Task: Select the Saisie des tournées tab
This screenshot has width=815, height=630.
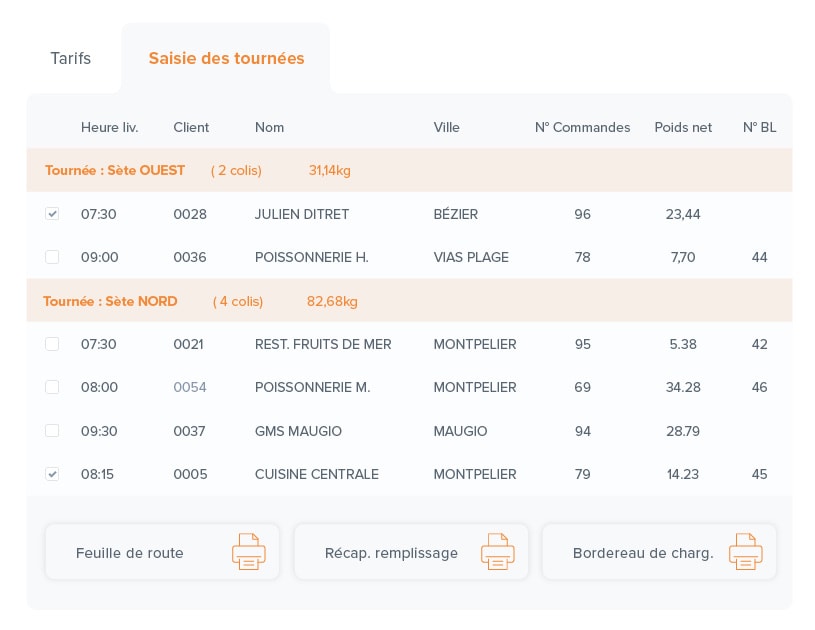Action: [x=226, y=58]
